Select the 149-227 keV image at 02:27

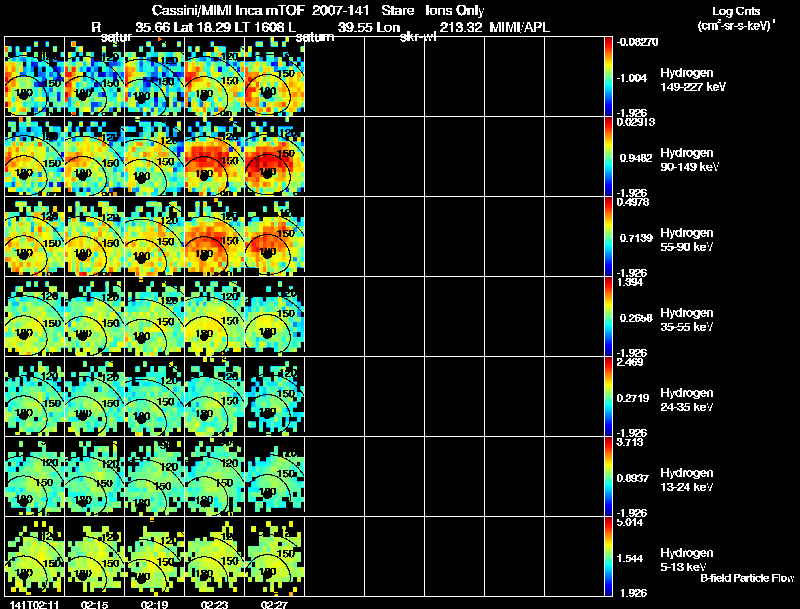274,77
